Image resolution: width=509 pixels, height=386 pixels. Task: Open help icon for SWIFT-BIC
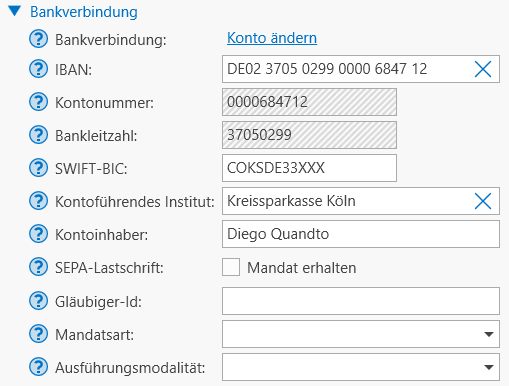[39, 168]
